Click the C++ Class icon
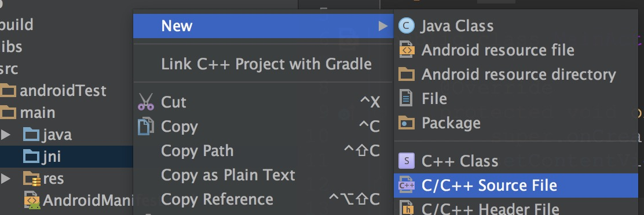The image size is (644, 215). point(406,161)
